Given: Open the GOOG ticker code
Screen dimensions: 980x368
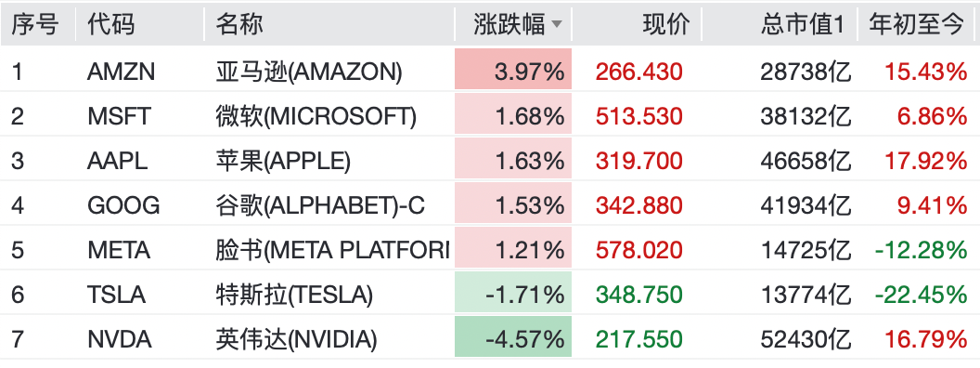Looking at the screenshot, I should tap(123, 206).
